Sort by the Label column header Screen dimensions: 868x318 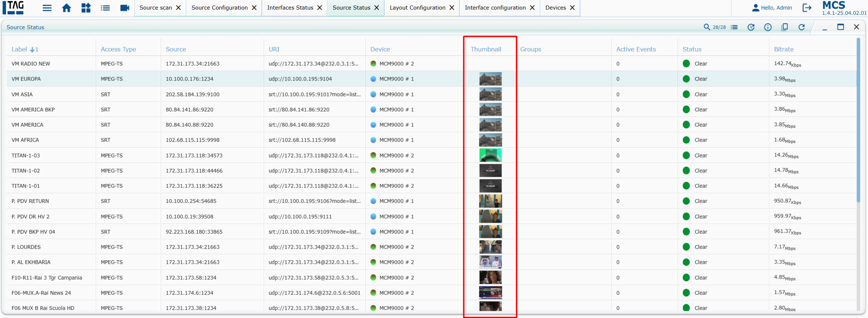(x=19, y=49)
